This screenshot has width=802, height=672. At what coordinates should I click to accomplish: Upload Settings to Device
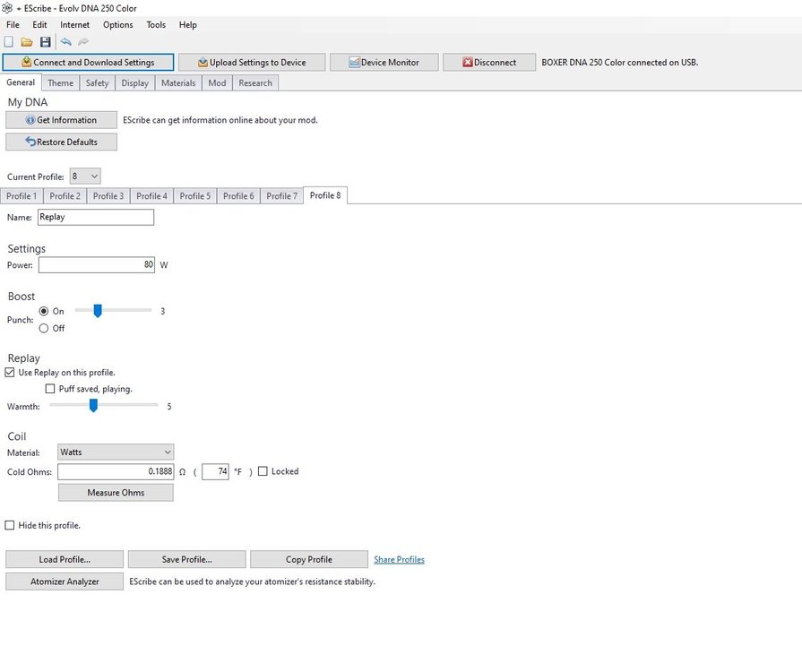(x=252, y=63)
